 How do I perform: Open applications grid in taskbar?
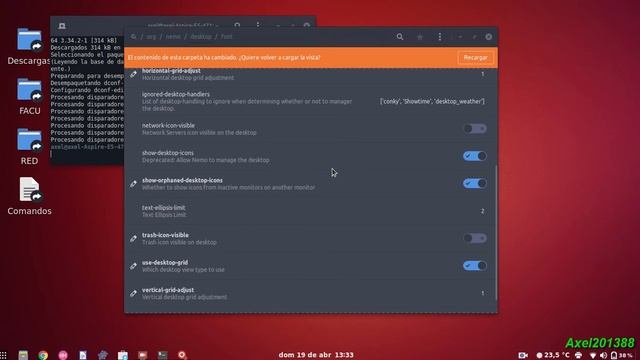click(x=3, y=355)
